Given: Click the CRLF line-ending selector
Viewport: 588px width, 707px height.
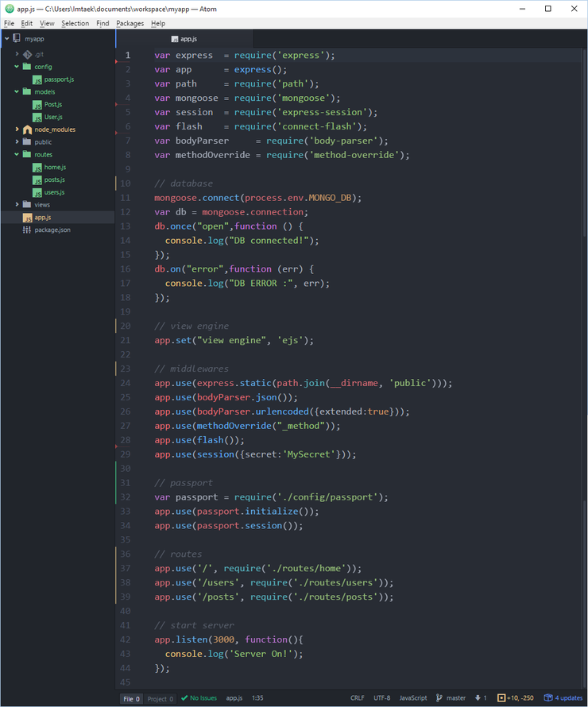Looking at the screenshot, I should tap(357, 697).
